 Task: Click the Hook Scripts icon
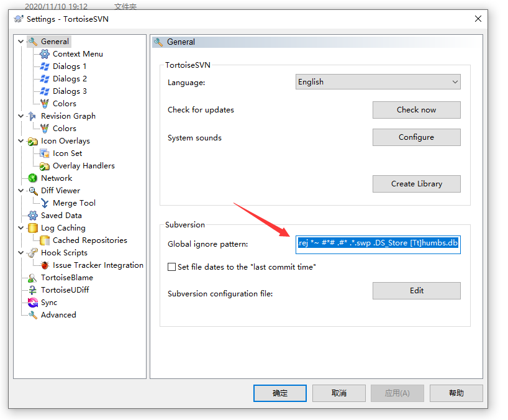(32, 253)
